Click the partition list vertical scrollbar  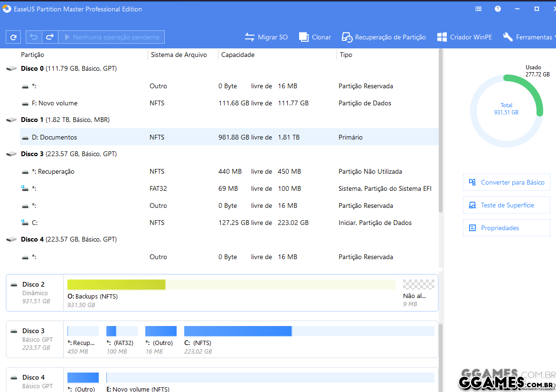[441, 131]
